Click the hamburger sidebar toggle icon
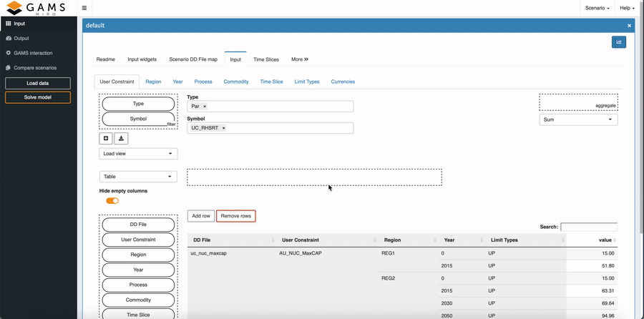 (x=84, y=8)
